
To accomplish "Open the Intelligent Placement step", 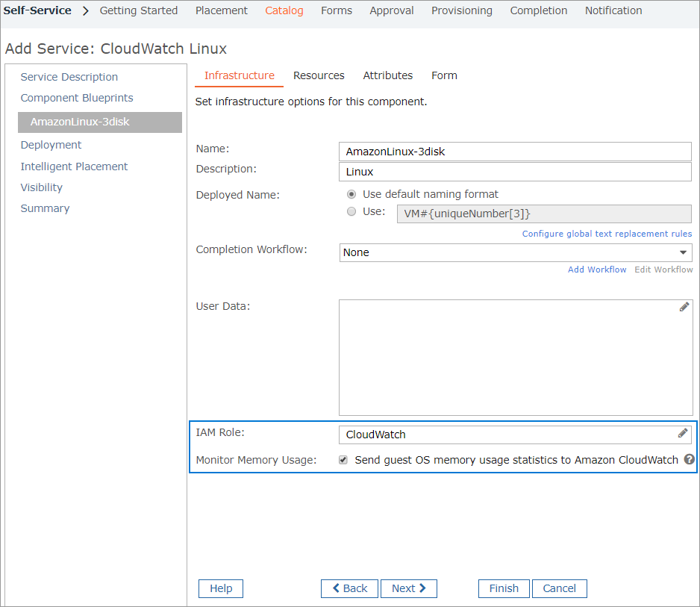I will tap(74, 166).
